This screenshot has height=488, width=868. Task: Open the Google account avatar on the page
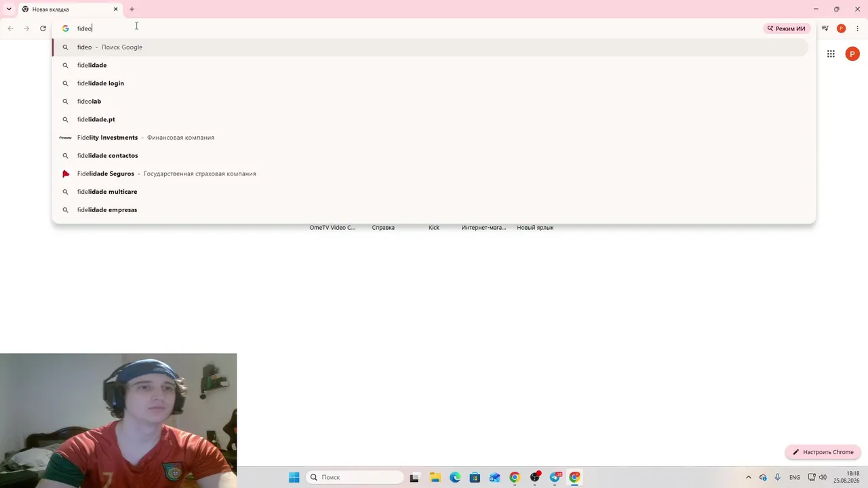[852, 54]
